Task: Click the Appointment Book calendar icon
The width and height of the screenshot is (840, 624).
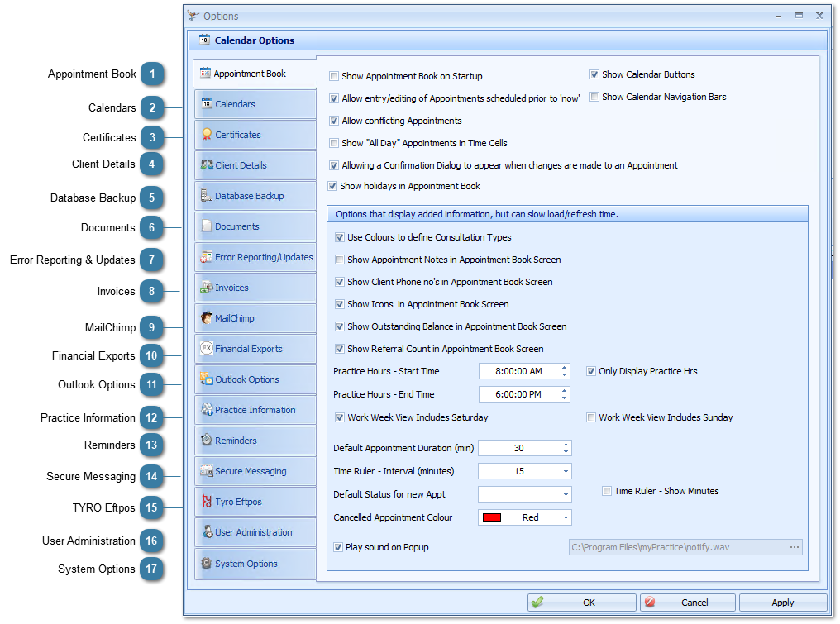Action: [x=205, y=73]
